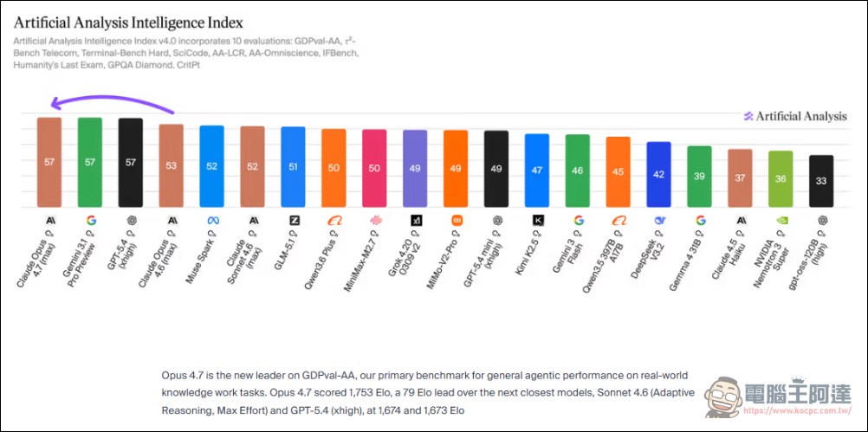Click the Google logo under Gemini 3.1 Pro Preview
The image size is (868, 432).
pyautogui.click(x=90, y=221)
